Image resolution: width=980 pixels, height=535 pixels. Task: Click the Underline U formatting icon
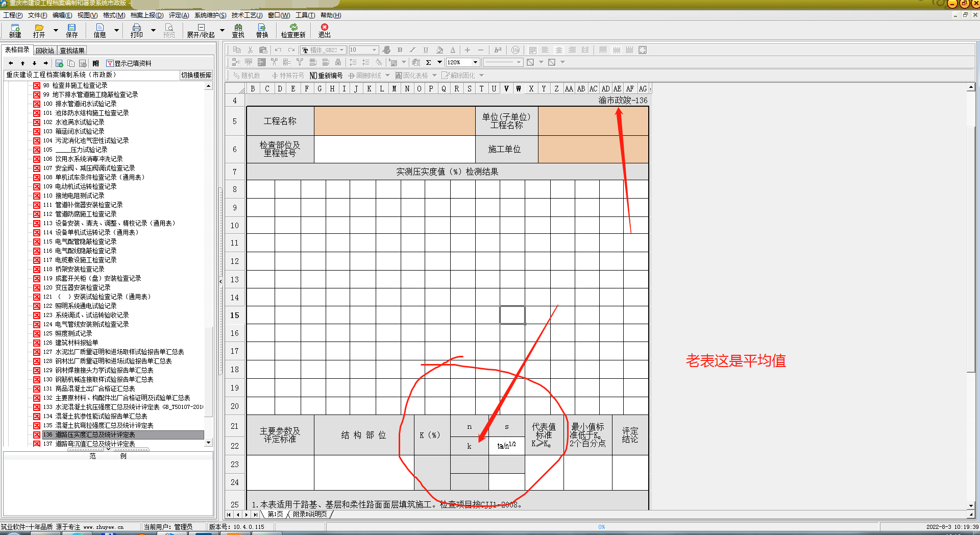(x=426, y=50)
